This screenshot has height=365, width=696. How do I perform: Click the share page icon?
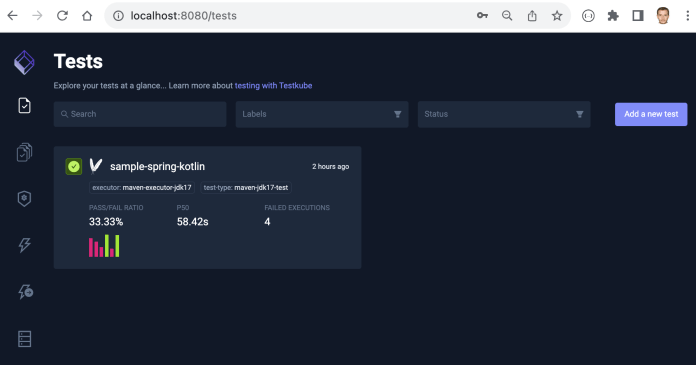[x=532, y=16]
